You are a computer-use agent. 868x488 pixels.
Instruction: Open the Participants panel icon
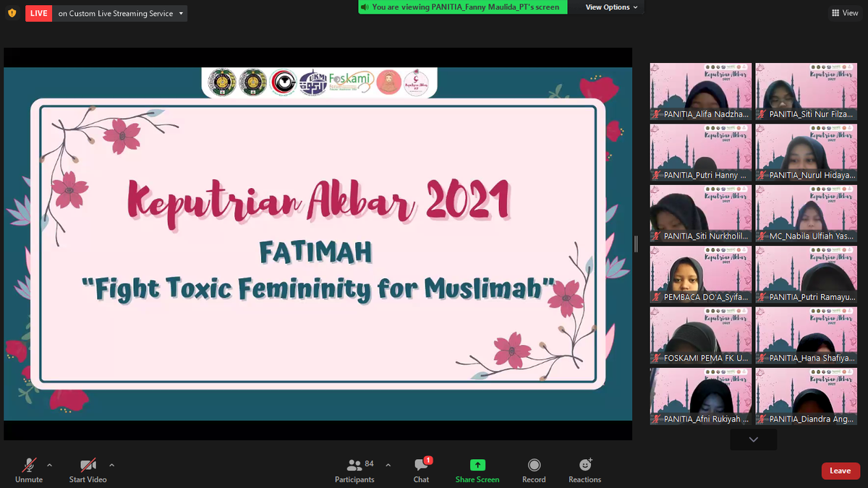[354, 465]
